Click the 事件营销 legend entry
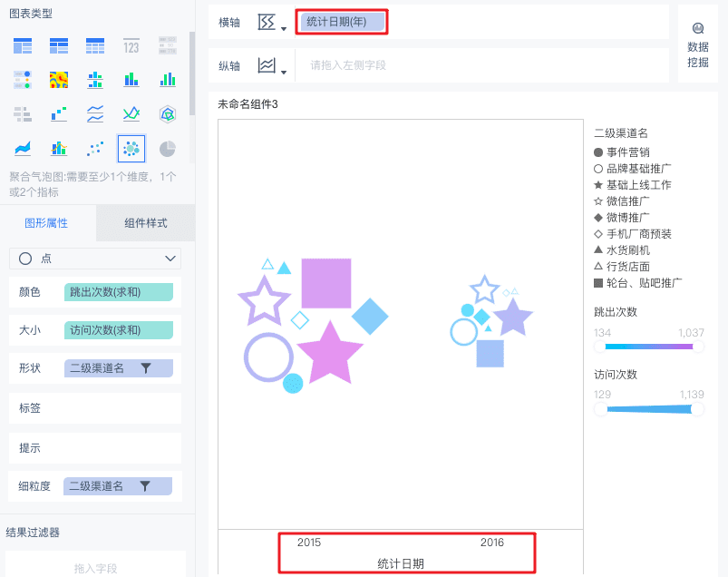The width and height of the screenshot is (728, 577). (x=622, y=152)
